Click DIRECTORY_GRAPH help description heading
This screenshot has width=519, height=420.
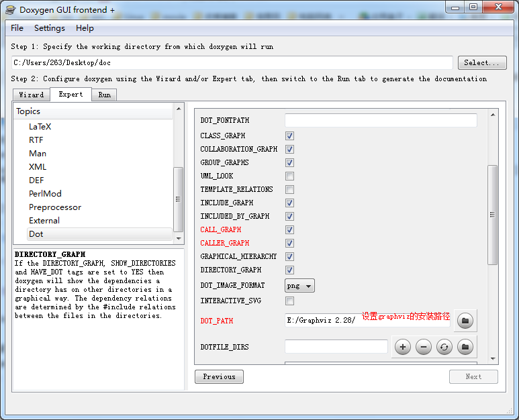tap(50, 254)
